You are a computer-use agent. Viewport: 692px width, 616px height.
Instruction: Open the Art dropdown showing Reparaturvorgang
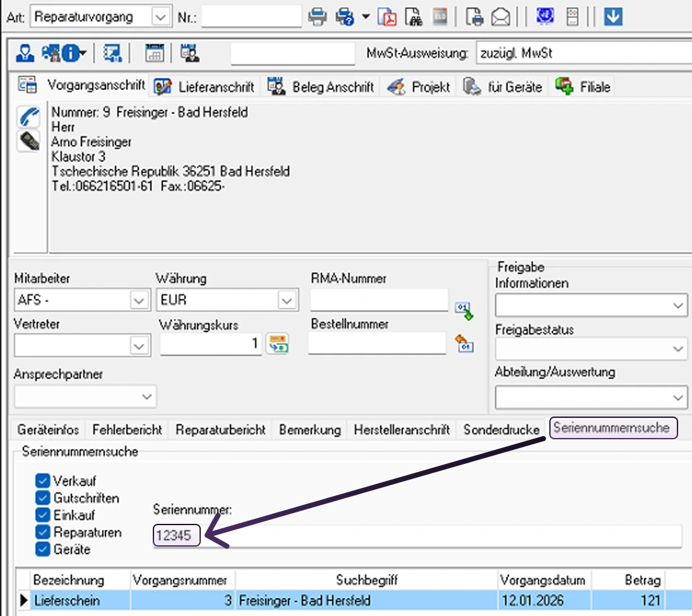[162, 17]
